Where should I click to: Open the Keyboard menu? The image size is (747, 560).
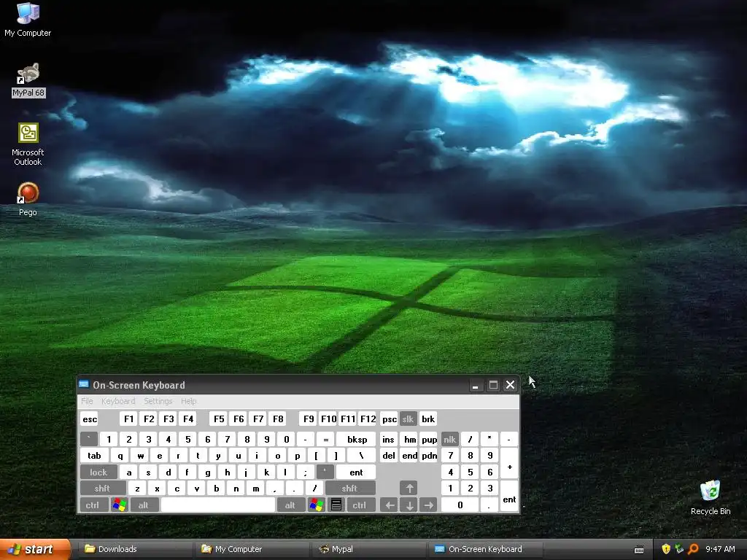(118, 401)
